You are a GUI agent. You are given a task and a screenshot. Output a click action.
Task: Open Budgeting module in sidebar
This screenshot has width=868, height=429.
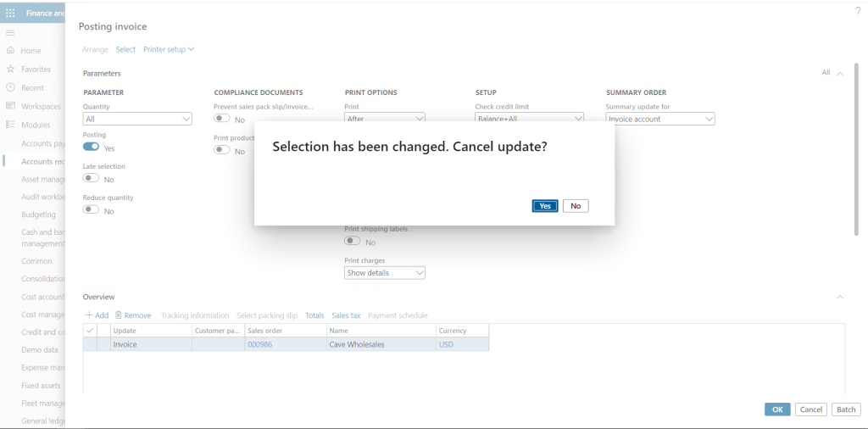point(38,214)
